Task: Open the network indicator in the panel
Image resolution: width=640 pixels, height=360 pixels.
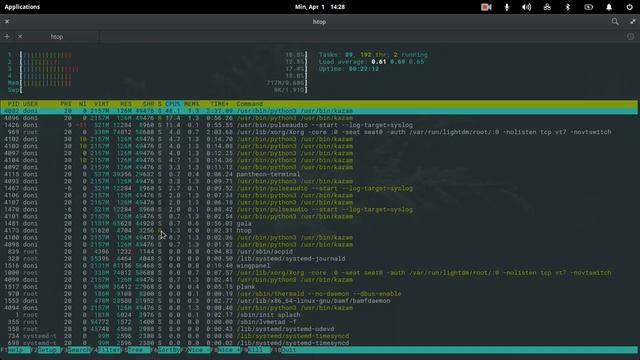Action: click(x=547, y=7)
